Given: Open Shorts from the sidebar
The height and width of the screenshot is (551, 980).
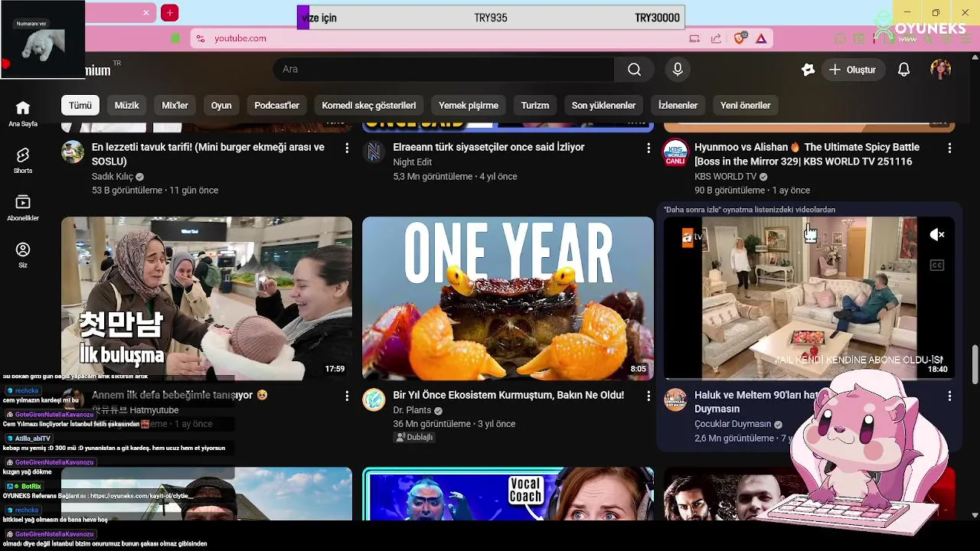Looking at the screenshot, I should click(x=23, y=161).
